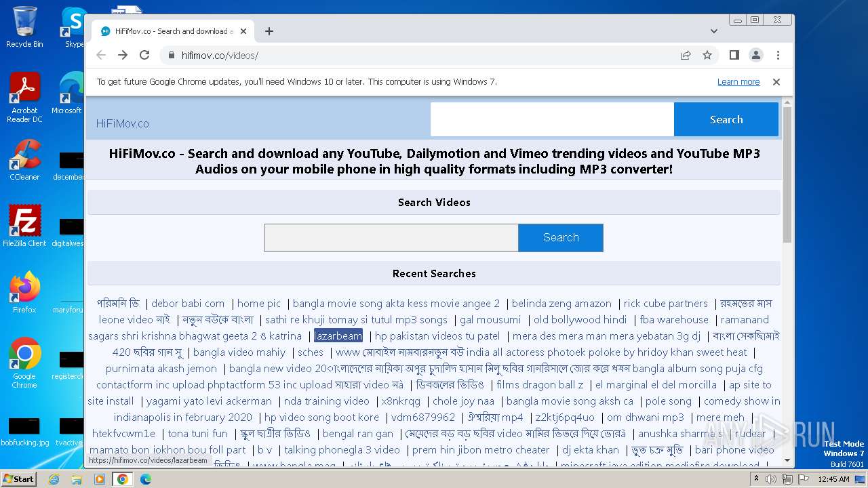868x488 pixels.
Task: Open the lazarbeam recent search link
Action: tap(338, 336)
